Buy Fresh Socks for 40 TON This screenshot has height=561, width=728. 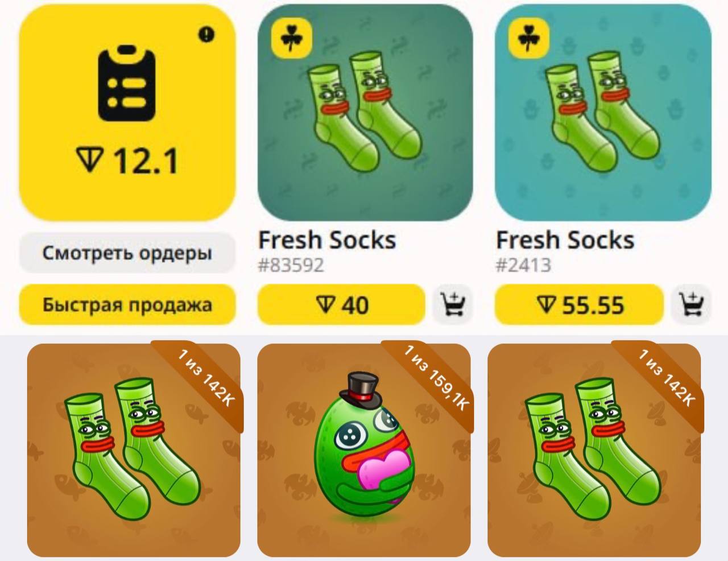coord(341,304)
